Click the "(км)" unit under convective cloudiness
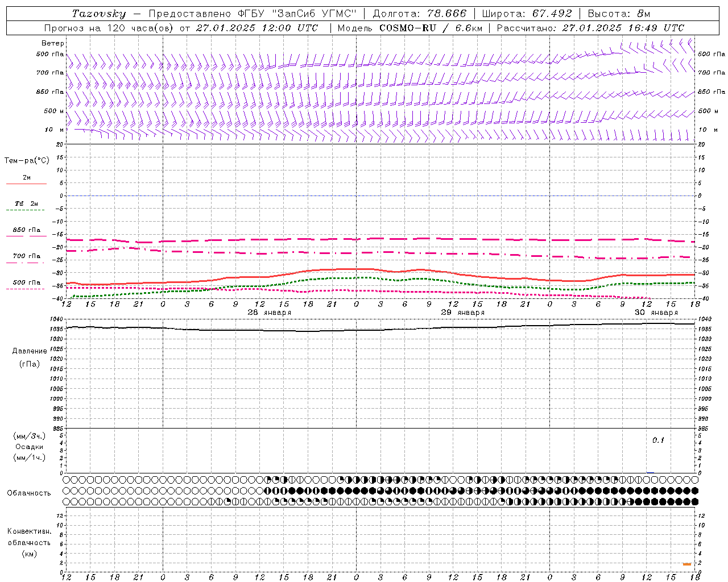728x582 pixels. tap(29, 554)
